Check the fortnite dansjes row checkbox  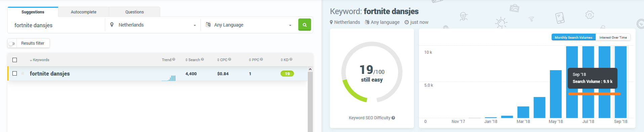[x=14, y=74]
